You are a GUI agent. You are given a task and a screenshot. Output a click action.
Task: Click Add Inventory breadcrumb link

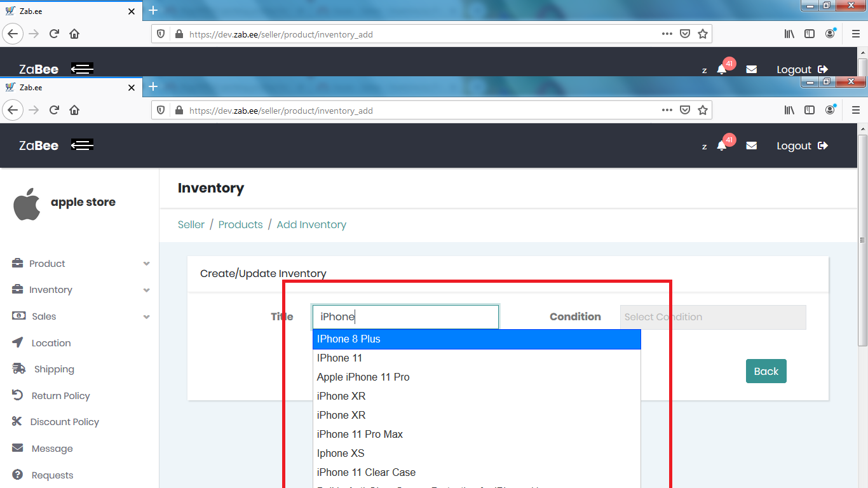(311, 224)
